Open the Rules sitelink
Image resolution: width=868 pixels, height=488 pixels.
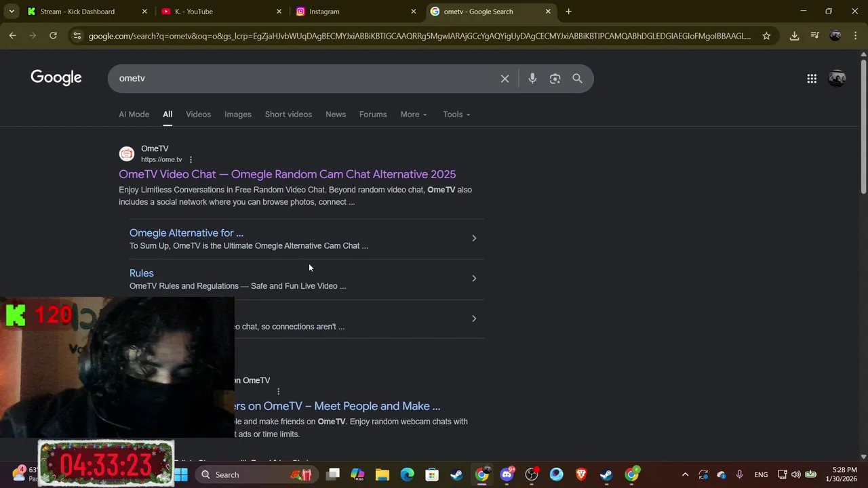[x=142, y=273]
